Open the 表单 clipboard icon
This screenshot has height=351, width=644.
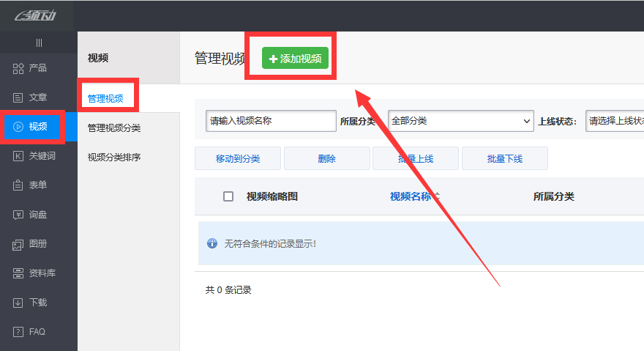18,185
